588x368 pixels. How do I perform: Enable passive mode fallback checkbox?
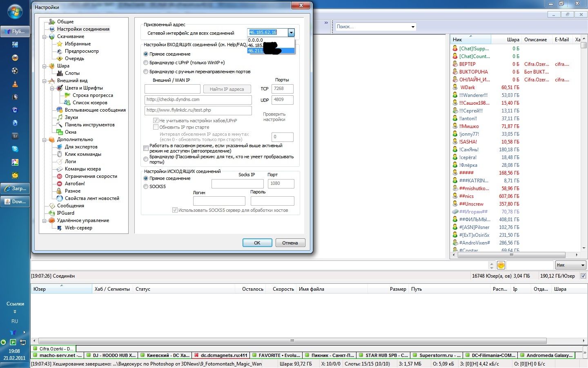click(146, 148)
